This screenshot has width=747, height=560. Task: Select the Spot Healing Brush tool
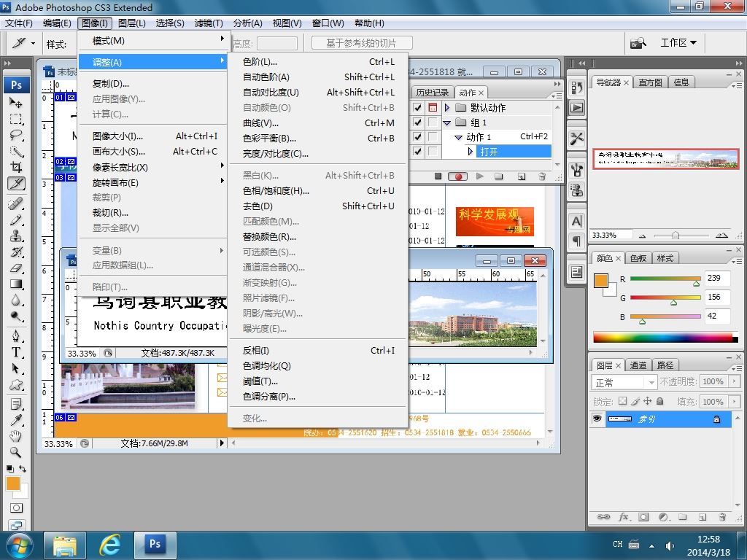16,204
